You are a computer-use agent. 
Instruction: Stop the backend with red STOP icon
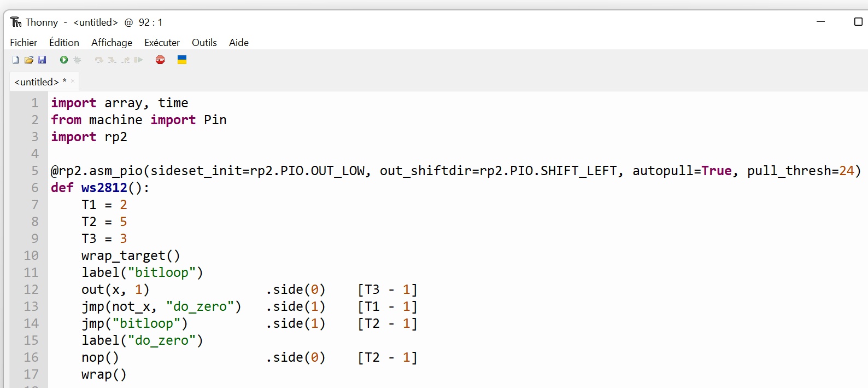coord(160,60)
